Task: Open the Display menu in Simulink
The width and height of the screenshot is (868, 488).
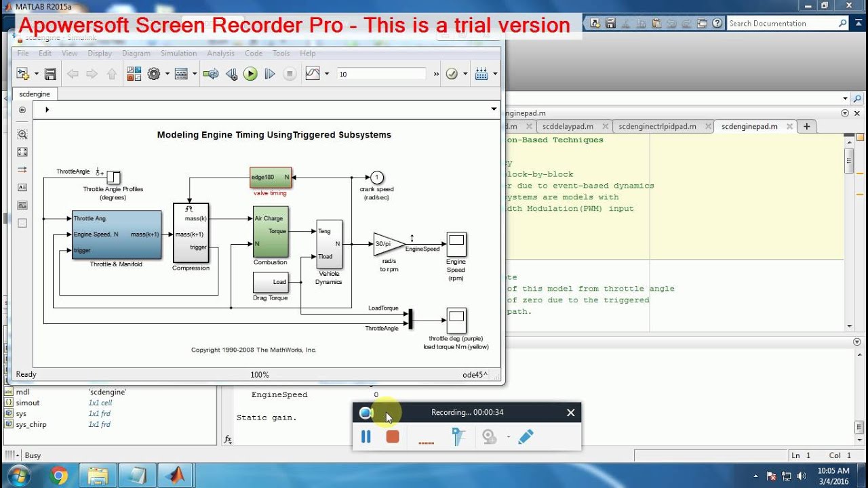Action: pos(100,53)
